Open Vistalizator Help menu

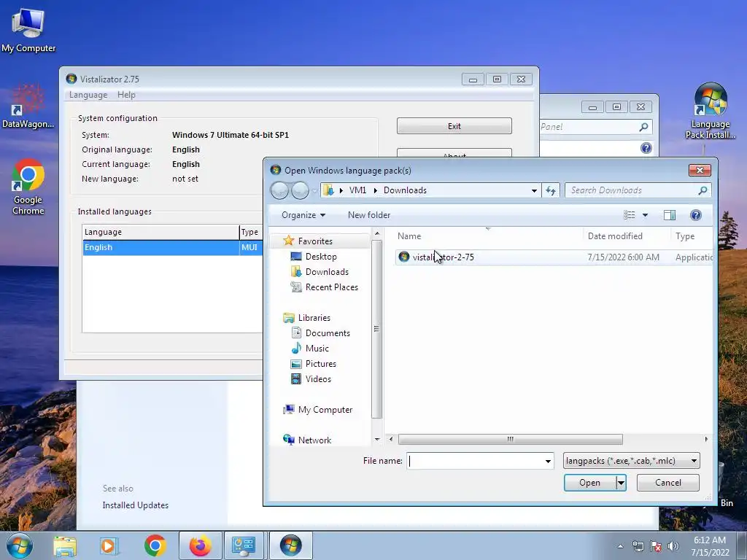coord(126,95)
